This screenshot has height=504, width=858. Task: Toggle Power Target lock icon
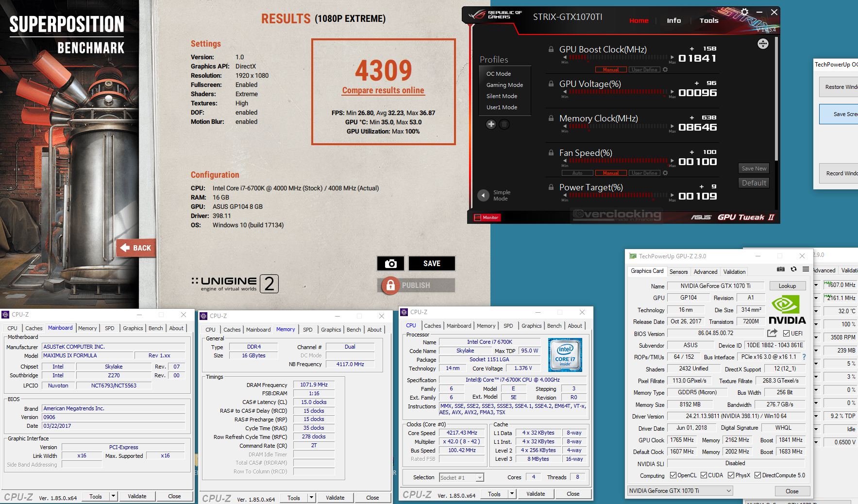pyautogui.click(x=551, y=187)
